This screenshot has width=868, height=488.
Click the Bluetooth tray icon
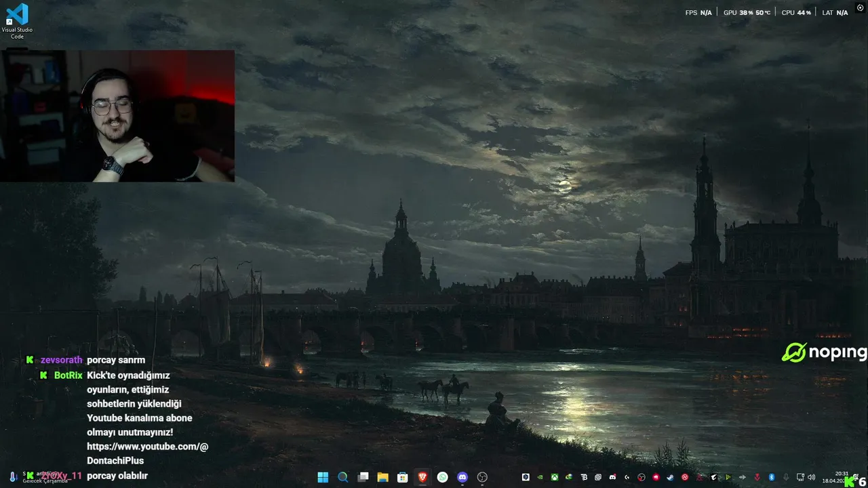(x=772, y=477)
